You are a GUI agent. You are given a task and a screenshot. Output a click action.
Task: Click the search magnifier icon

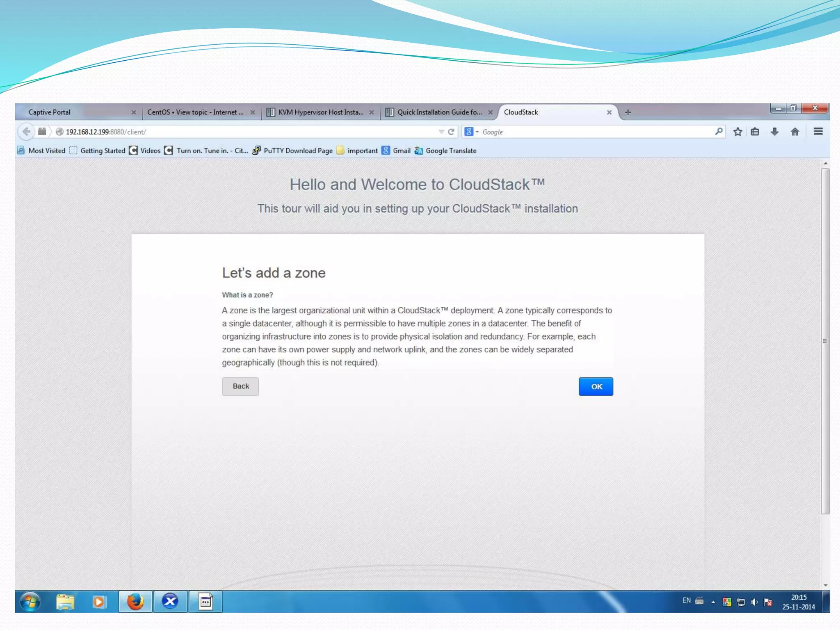pyautogui.click(x=719, y=132)
